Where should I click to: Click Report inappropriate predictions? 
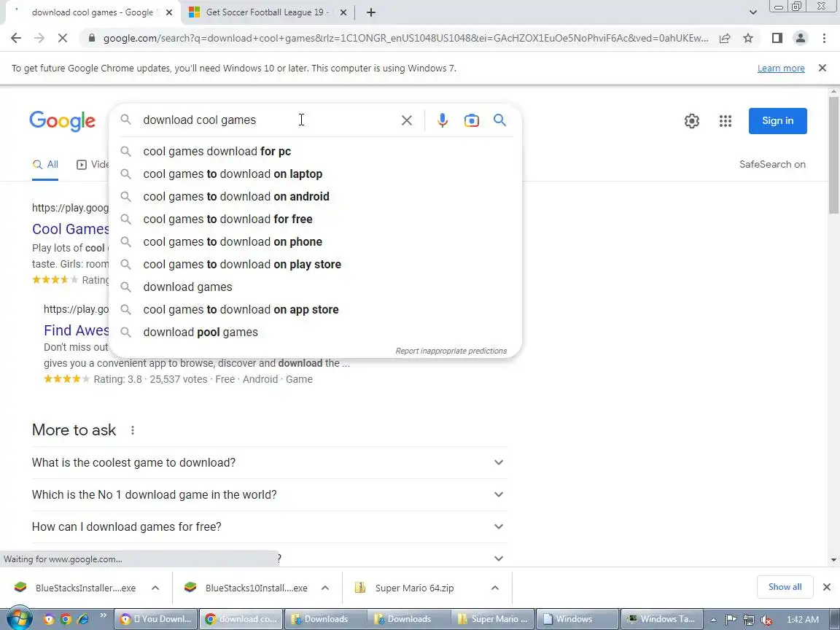pyautogui.click(x=451, y=351)
